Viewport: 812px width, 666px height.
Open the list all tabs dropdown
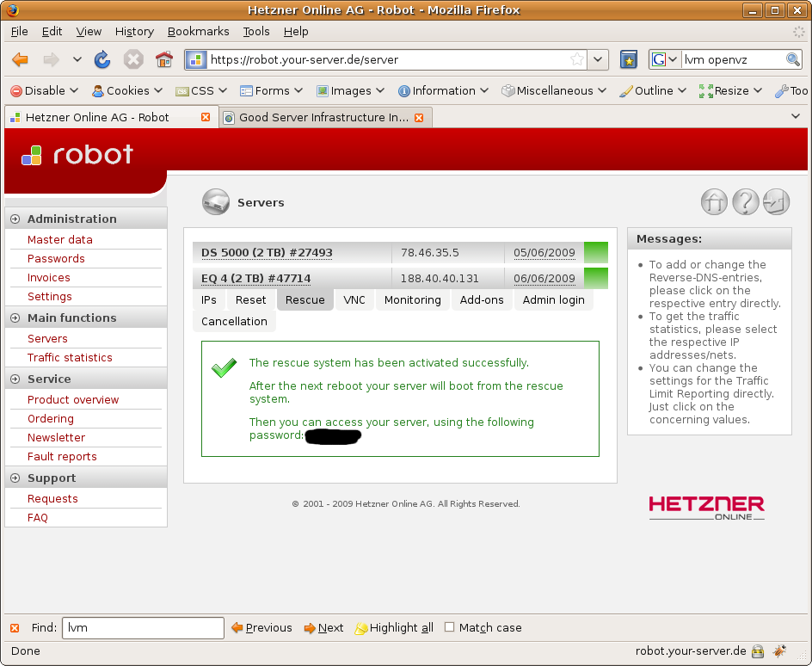[796, 116]
